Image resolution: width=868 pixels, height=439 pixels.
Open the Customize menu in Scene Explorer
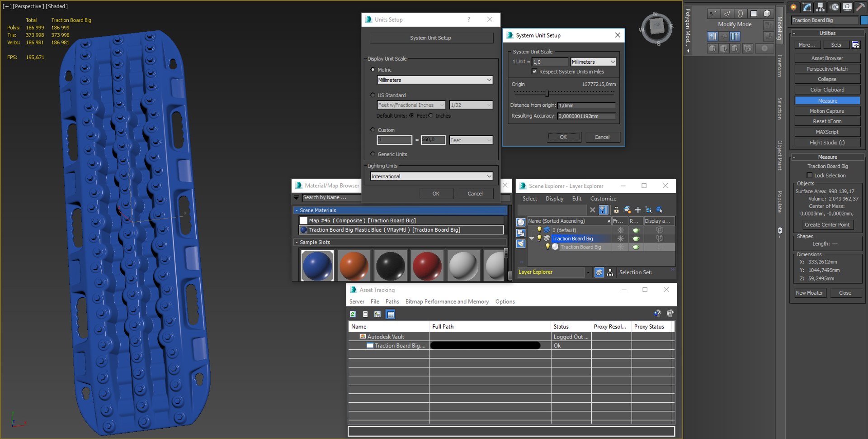[x=603, y=199]
